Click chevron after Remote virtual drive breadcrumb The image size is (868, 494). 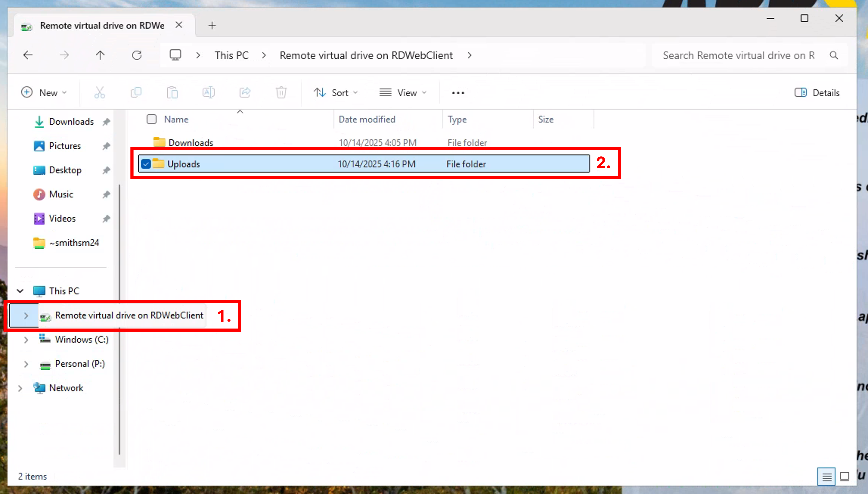[x=470, y=55]
